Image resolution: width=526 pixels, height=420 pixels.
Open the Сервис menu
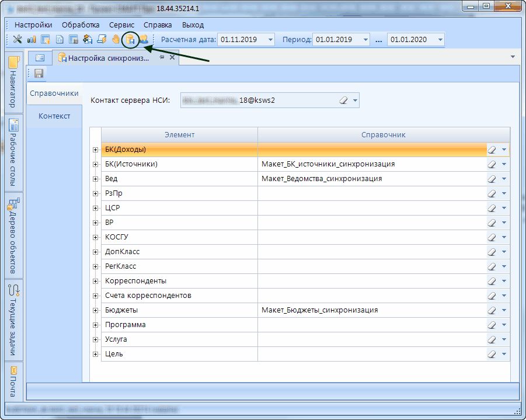pos(121,25)
